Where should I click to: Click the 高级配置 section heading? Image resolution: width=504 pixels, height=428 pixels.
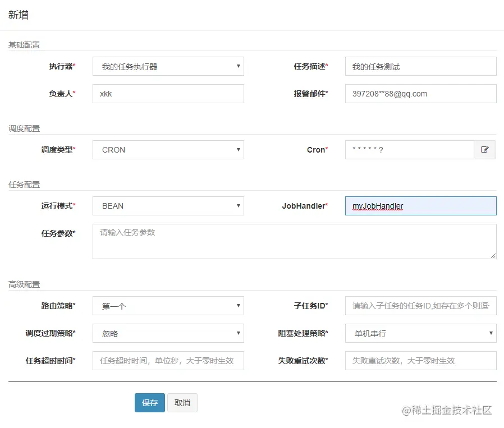tap(24, 284)
